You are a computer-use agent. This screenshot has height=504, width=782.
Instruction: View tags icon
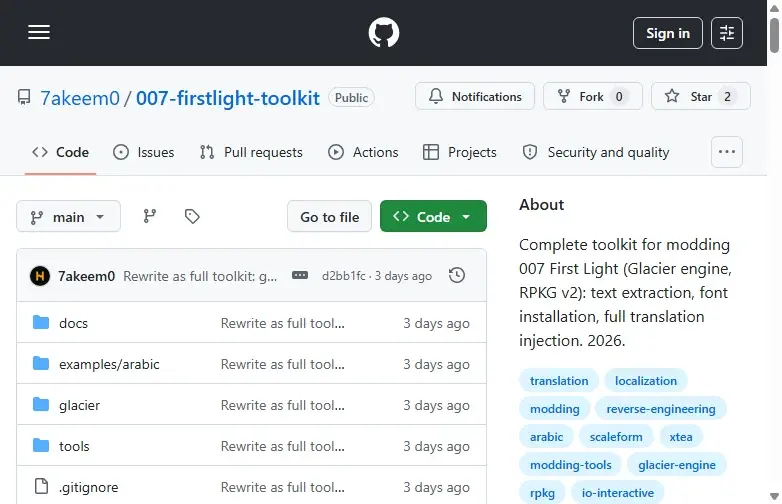coord(192,216)
